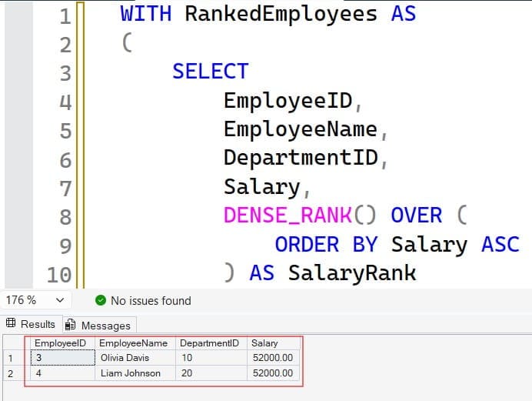Open the 176 % zoom dropdown

[35, 300]
